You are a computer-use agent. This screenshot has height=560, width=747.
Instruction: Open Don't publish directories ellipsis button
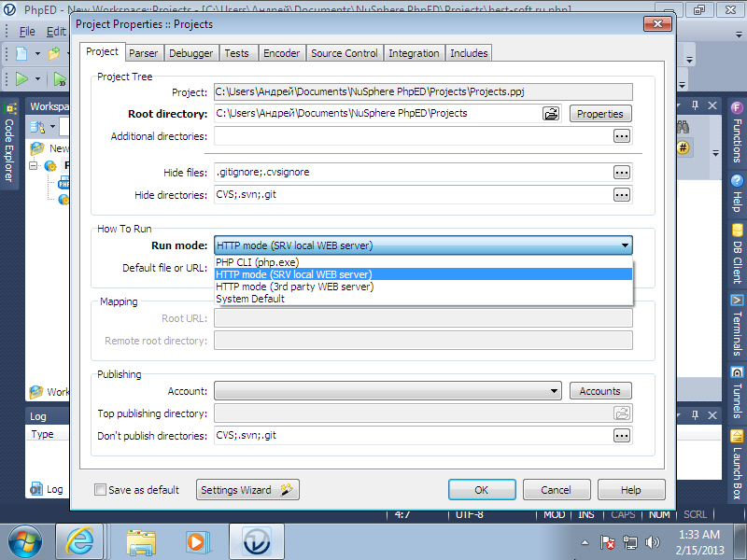622,436
